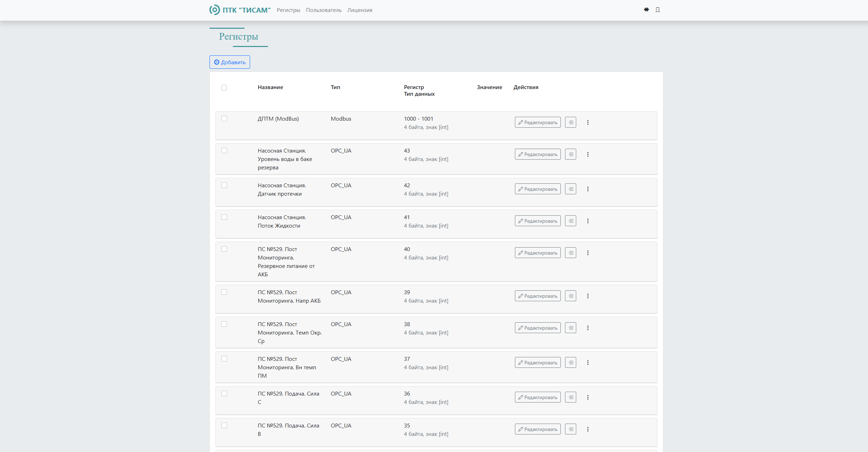Image resolution: width=868 pixels, height=452 pixels.
Task: Check the Резервное питание от АКБ checkbox
Action: tap(224, 249)
